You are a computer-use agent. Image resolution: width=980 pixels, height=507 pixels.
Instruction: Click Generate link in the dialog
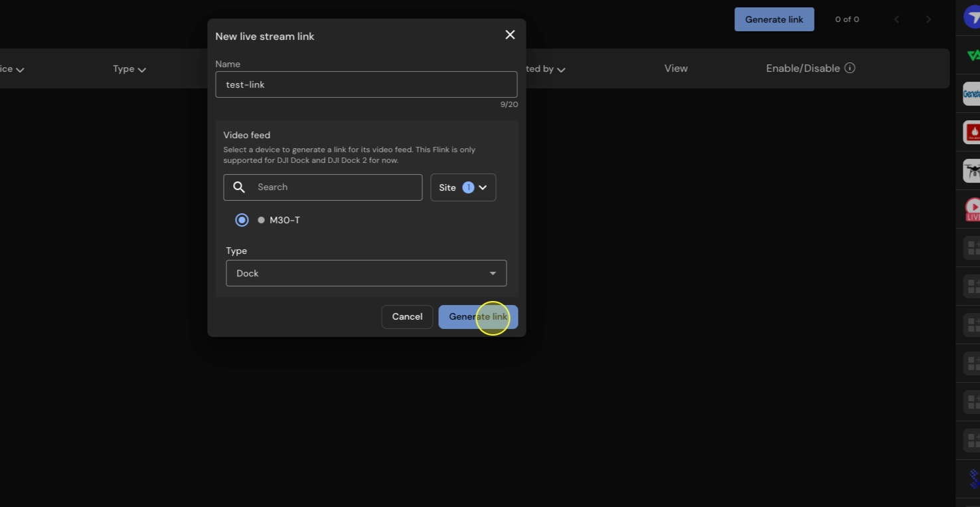477,317
